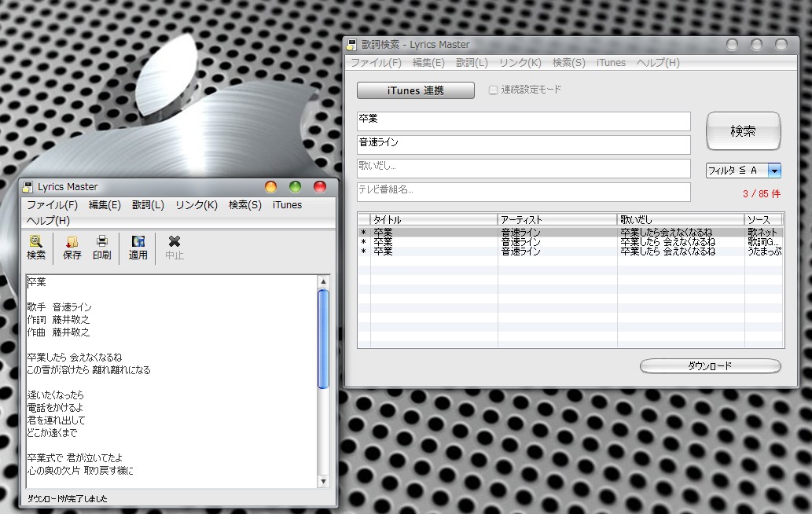Sort results by 歌いだし column header

(681, 220)
